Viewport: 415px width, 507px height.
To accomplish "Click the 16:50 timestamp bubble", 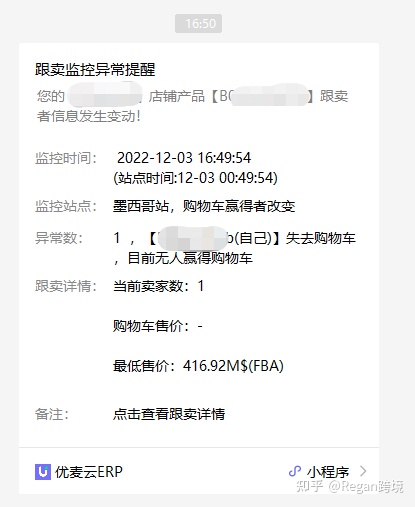I will pyautogui.click(x=198, y=24).
